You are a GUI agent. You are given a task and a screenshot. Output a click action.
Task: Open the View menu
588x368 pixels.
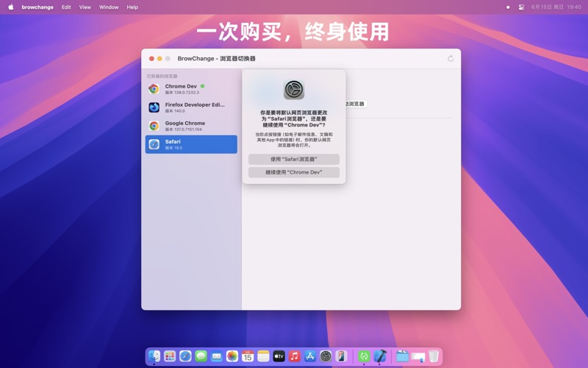[85, 7]
